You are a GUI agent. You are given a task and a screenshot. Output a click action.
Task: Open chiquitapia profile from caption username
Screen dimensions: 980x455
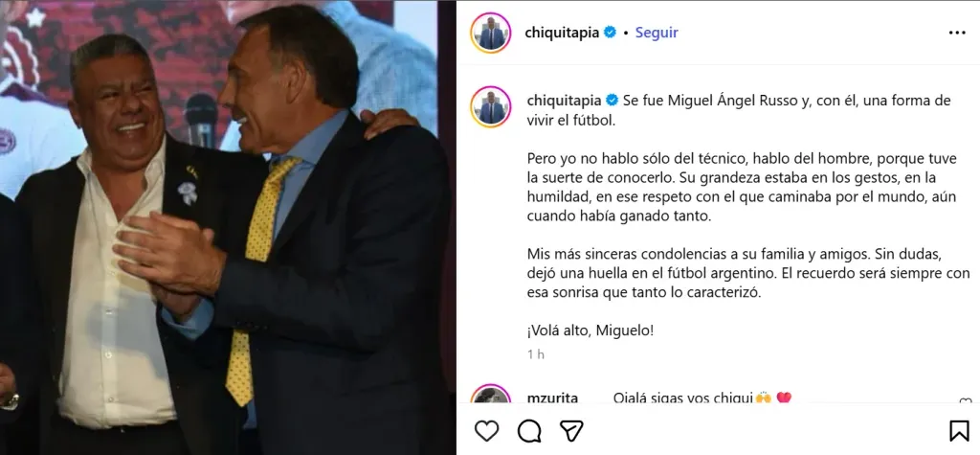click(x=565, y=101)
